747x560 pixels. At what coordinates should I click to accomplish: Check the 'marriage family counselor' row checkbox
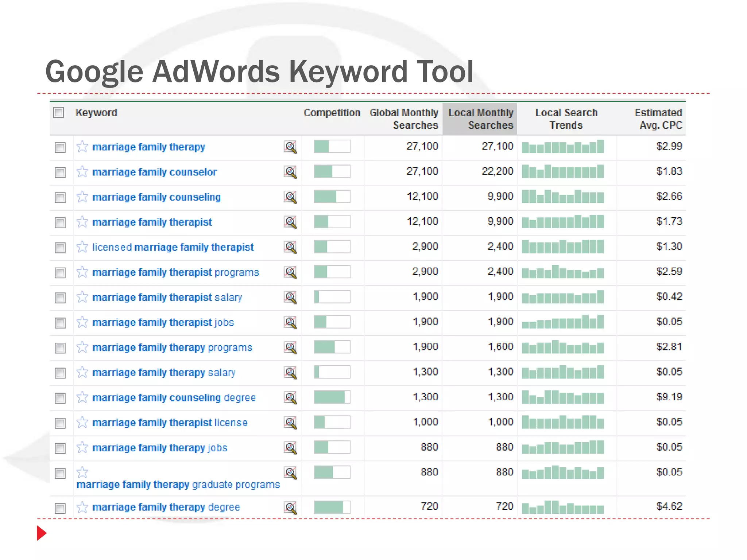(60, 172)
